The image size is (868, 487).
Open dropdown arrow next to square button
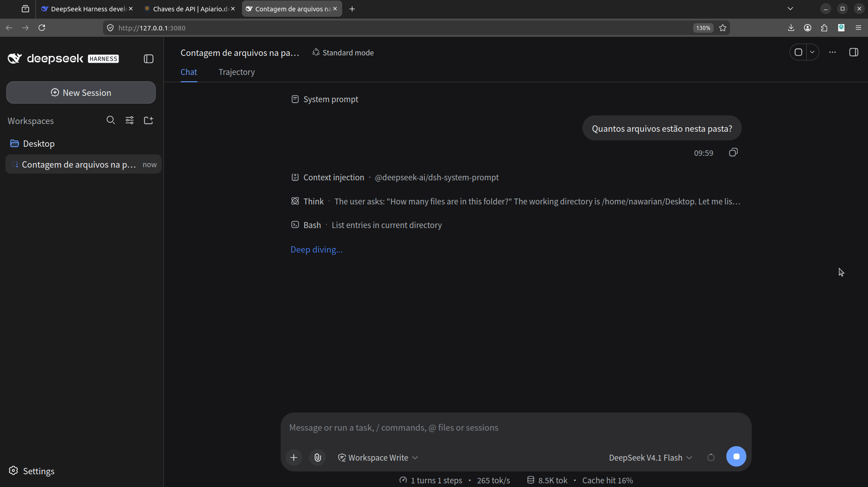coord(812,52)
